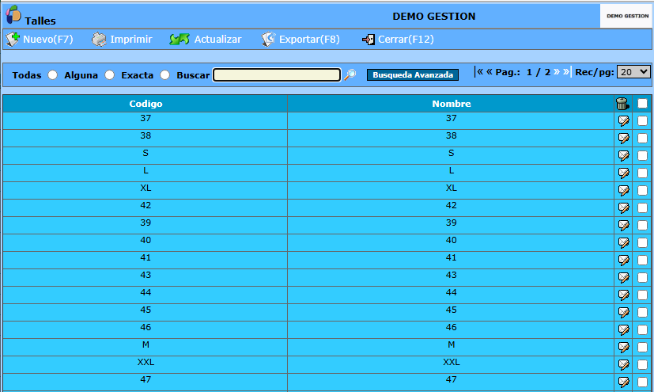Viewport: 654px width, 392px height.
Task: Click the DEMO GESTION logo thumbnail
Action: click(x=627, y=16)
